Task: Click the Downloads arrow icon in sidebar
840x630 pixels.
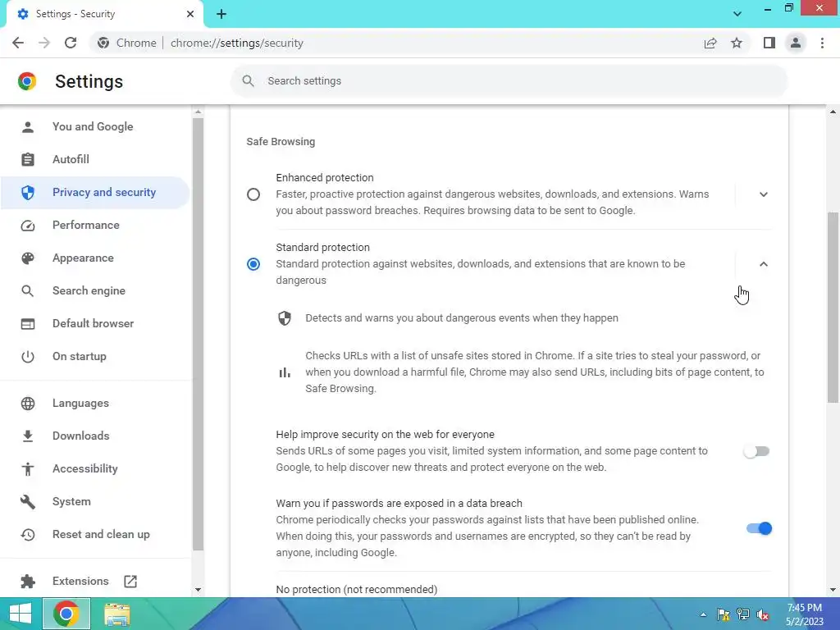Action: pyautogui.click(x=28, y=436)
